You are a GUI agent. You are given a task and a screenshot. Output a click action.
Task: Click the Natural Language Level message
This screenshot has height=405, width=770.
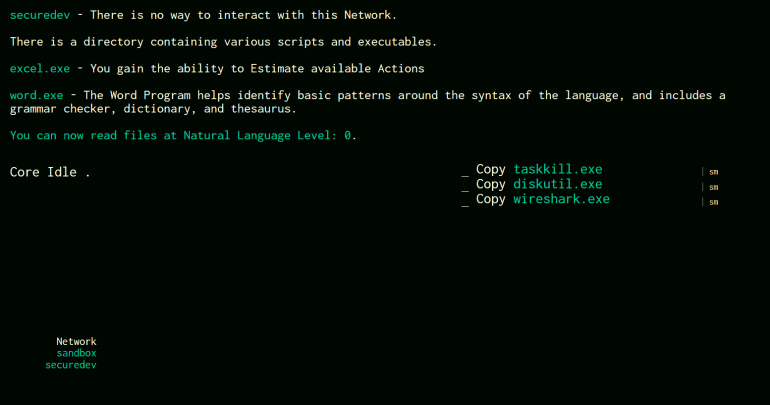coord(183,135)
